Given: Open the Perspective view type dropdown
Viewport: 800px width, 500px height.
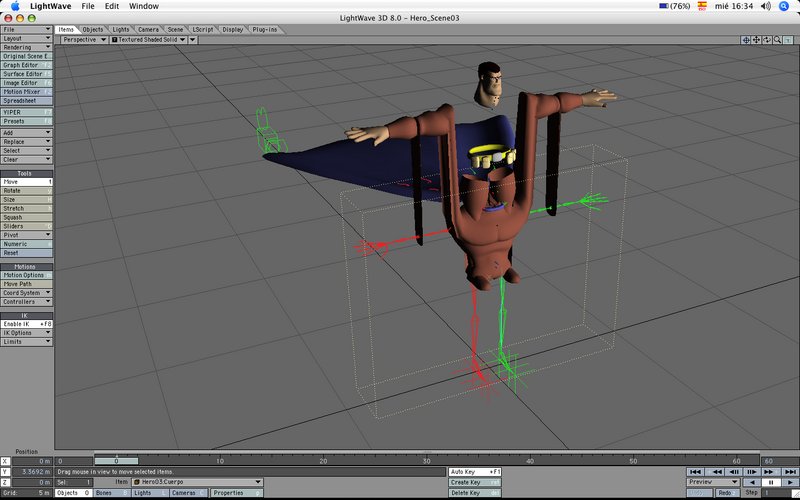Looking at the screenshot, I should click(x=84, y=40).
